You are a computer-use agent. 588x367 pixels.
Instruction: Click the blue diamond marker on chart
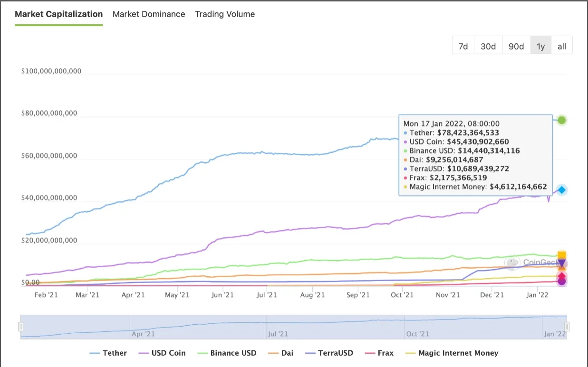point(562,190)
